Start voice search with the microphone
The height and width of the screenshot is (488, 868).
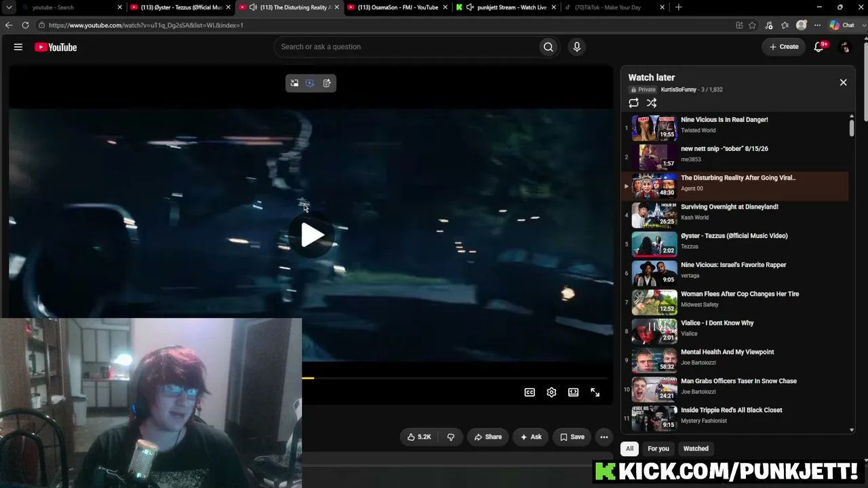[x=576, y=47]
